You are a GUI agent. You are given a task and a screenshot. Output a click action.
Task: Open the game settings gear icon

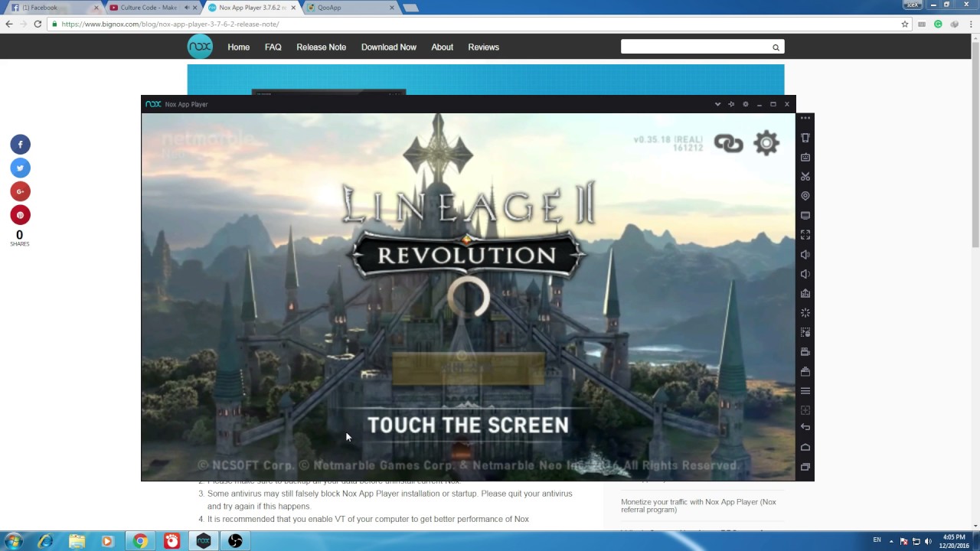(x=766, y=143)
